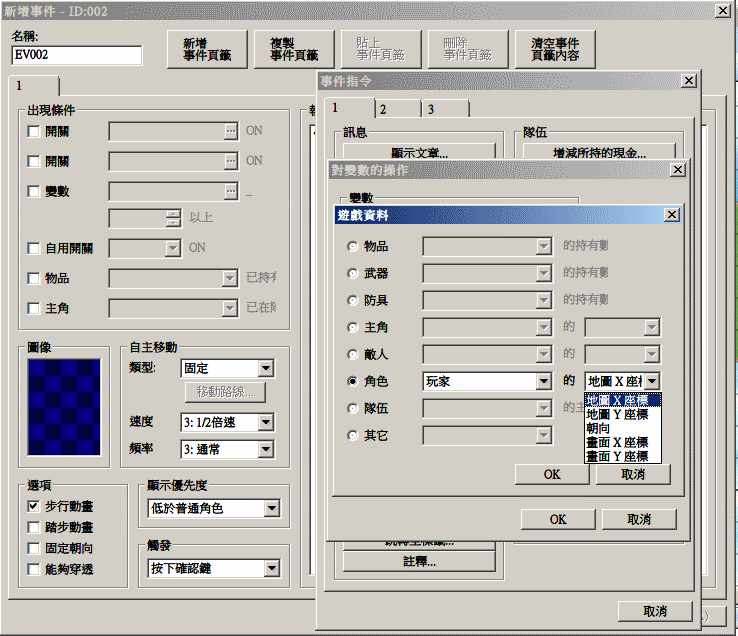Select the 角色 radio button

coord(353,381)
